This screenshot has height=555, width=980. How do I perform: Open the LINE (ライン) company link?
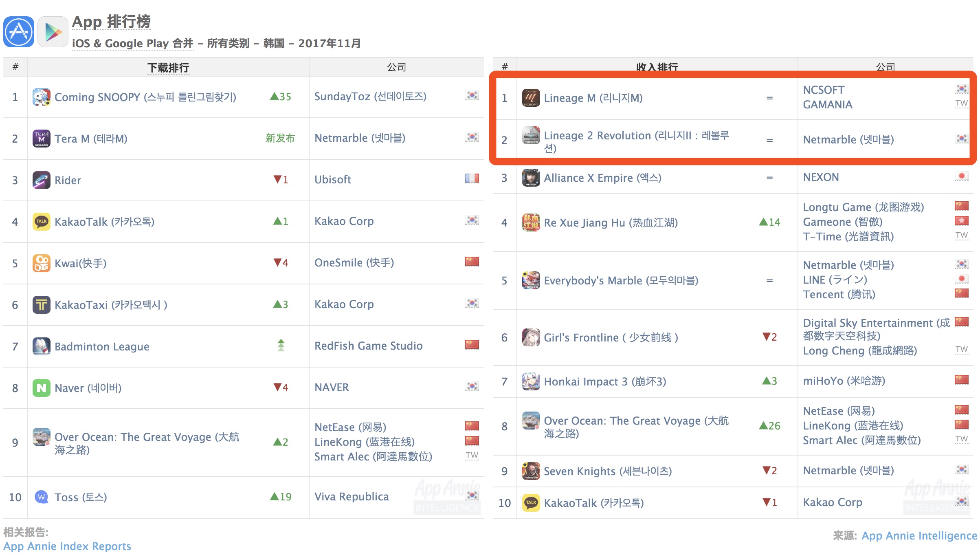click(x=835, y=280)
